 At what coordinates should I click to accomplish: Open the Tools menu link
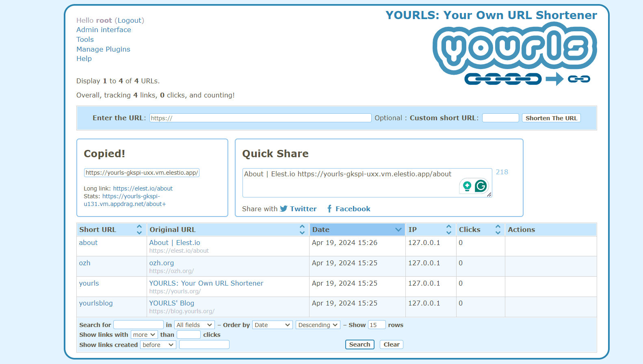[85, 39]
